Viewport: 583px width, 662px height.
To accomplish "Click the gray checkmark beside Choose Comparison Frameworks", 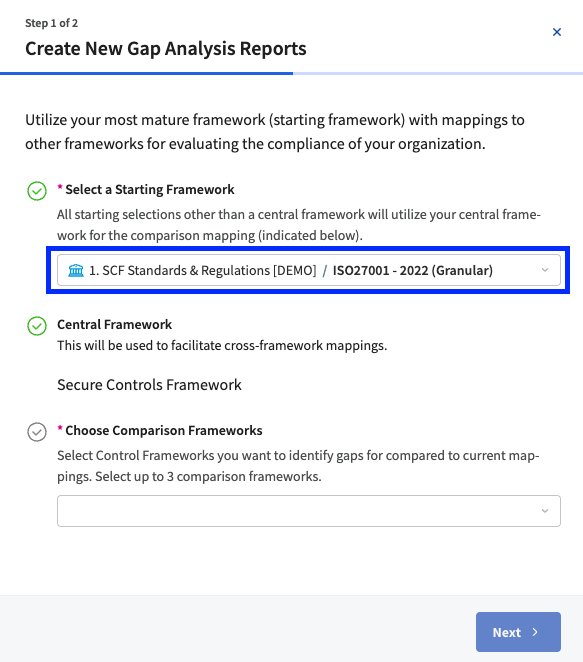I will [37, 432].
